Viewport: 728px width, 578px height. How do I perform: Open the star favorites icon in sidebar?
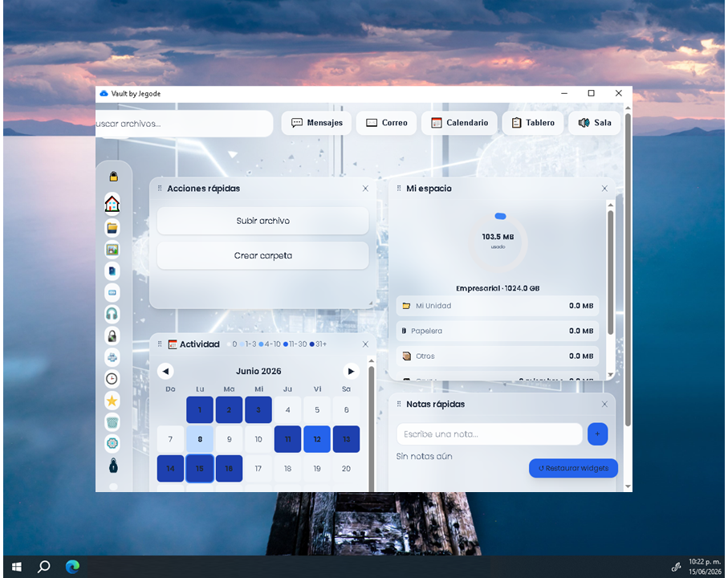pyautogui.click(x=112, y=401)
